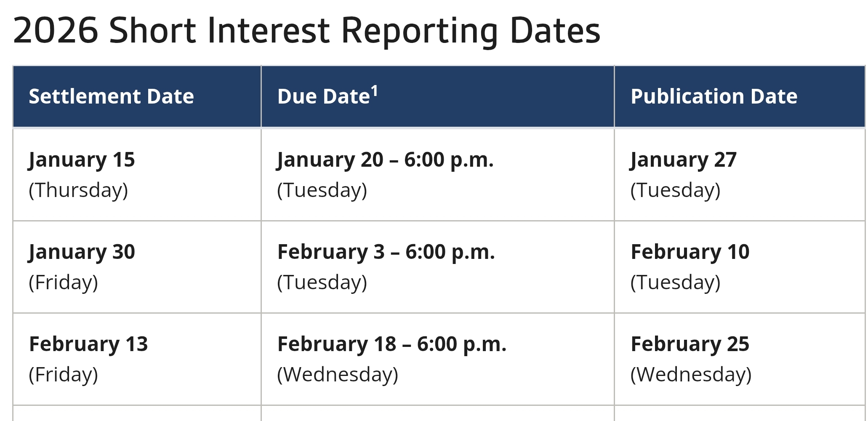This screenshot has width=868, height=421.
Task: Open footnote 1 superscript on Due Date
Action: [x=374, y=91]
